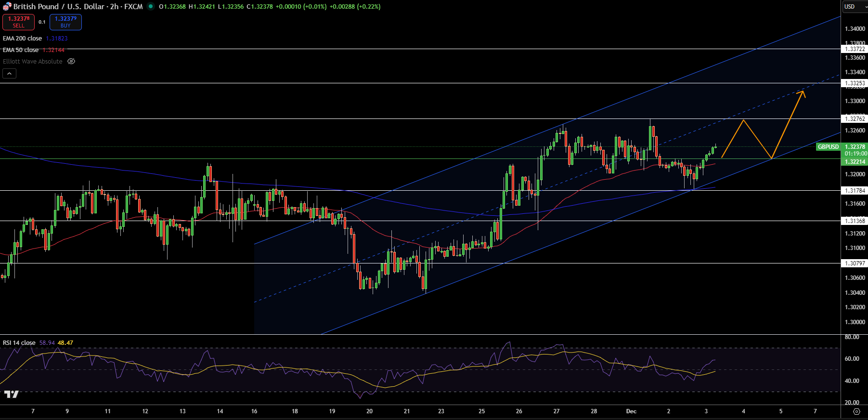Viewport: 868px width, 420px height.
Task: Click the green market status dot
Action: point(151,6)
